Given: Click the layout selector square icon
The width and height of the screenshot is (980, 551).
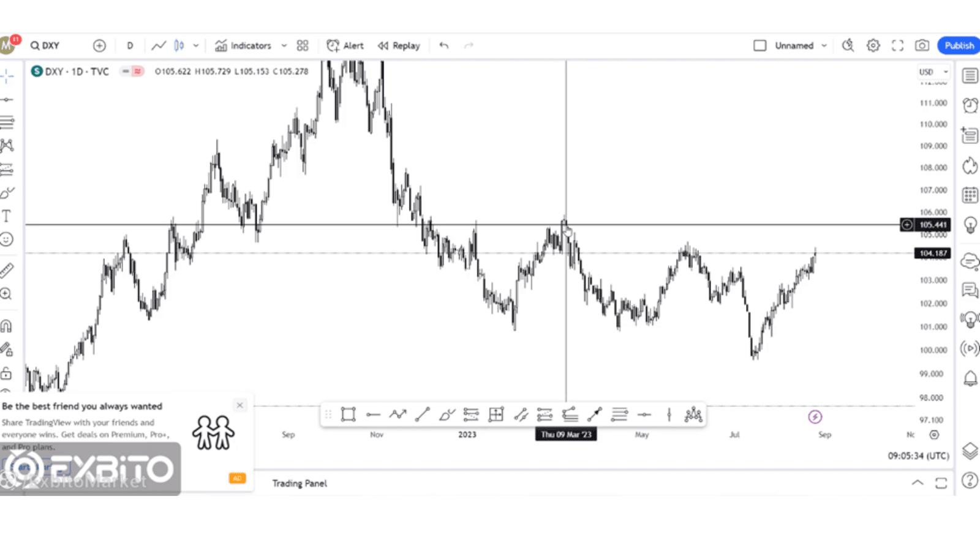Looking at the screenshot, I should click(x=760, y=46).
